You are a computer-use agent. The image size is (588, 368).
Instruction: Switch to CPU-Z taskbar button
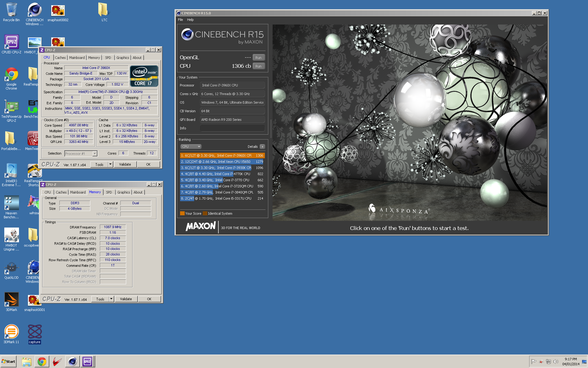tap(87, 362)
